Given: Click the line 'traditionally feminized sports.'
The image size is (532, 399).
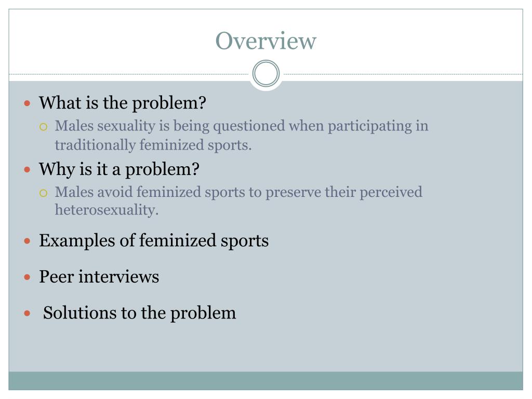Looking at the screenshot, I should coord(153,145).
